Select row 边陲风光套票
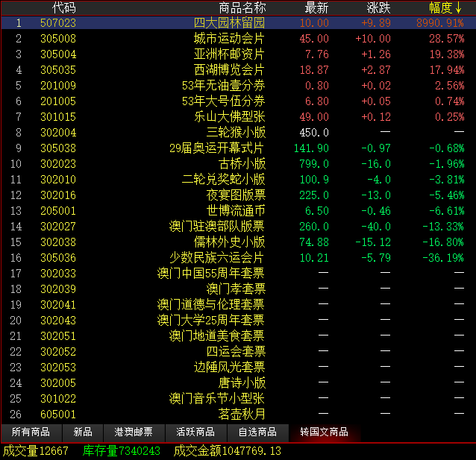476x460 pixels. 238,368
